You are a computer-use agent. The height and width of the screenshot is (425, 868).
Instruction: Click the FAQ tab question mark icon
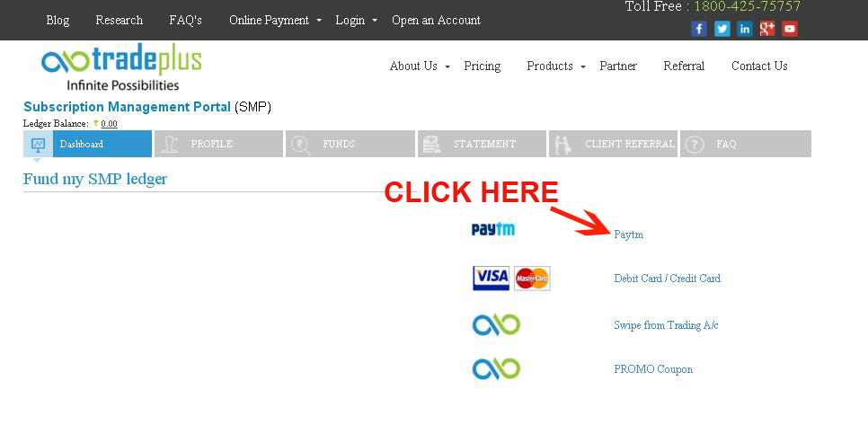click(x=695, y=145)
